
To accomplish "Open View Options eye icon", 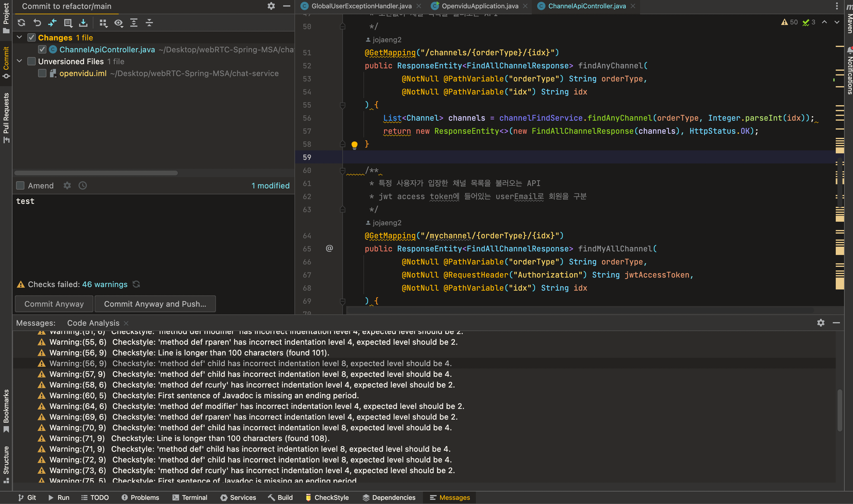I will click(x=118, y=23).
